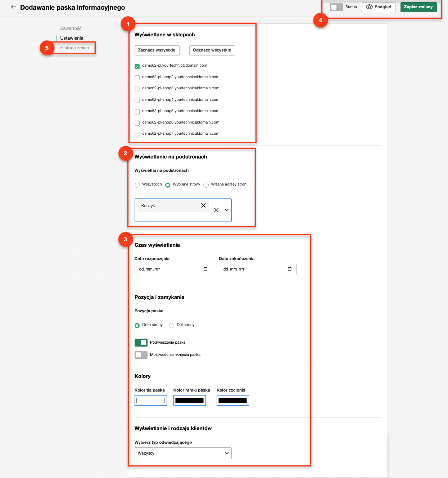Open Kolor tła paska color picker
448x478 pixels.
coord(151,400)
